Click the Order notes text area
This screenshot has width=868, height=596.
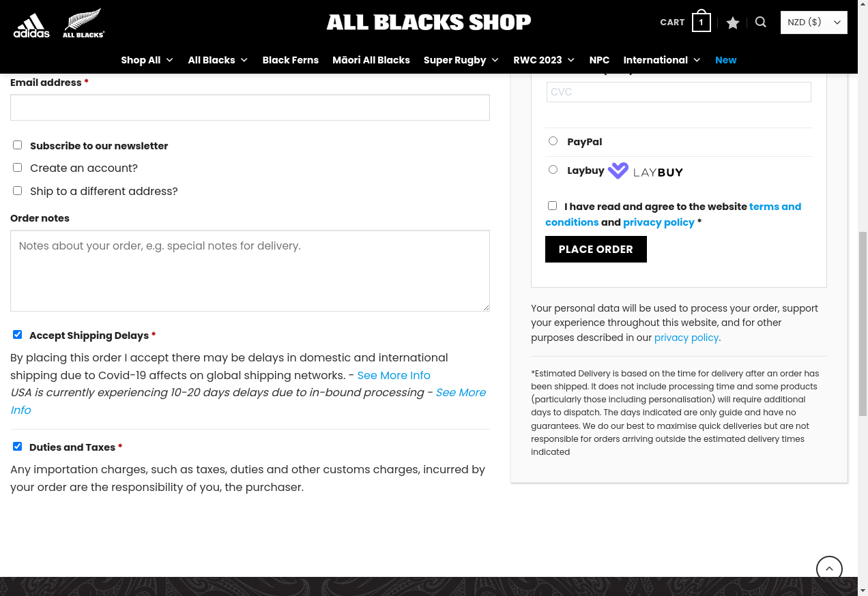(250, 271)
